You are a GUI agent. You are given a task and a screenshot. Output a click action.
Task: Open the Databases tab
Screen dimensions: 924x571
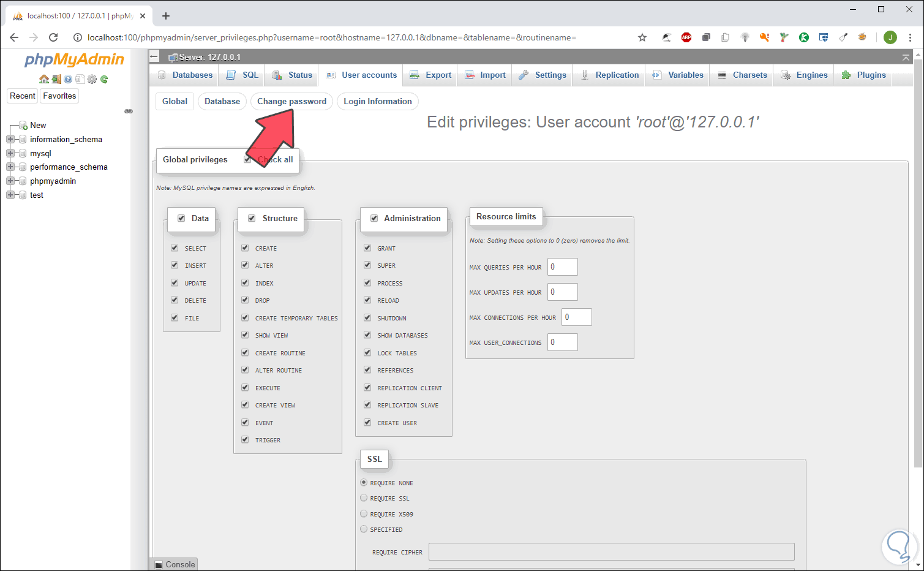(185, 75)
